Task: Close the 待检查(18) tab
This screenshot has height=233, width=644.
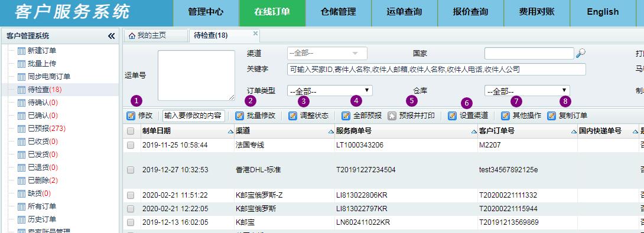Action: 255,34
